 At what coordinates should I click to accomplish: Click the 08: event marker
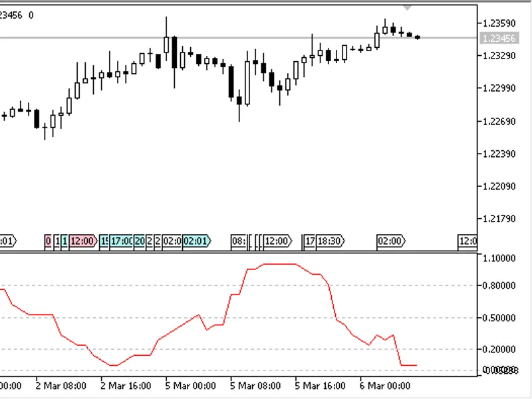coord(239,241)
